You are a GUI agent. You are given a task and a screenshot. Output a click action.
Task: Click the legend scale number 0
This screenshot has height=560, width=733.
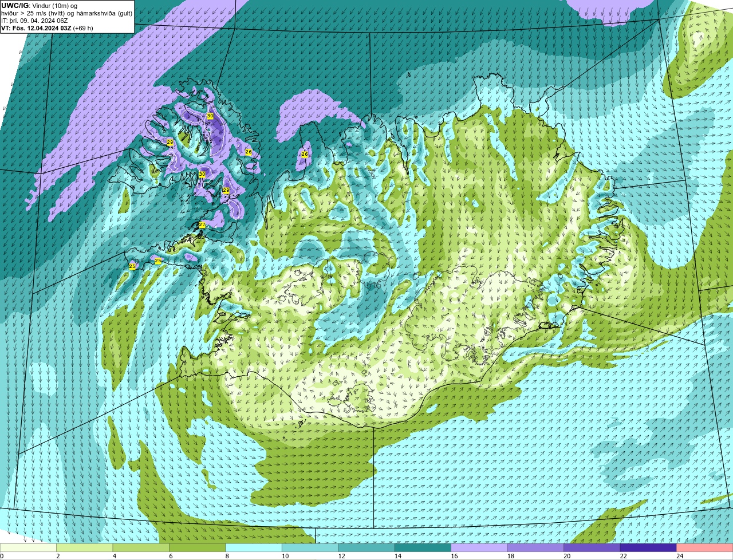pos(2,556)
